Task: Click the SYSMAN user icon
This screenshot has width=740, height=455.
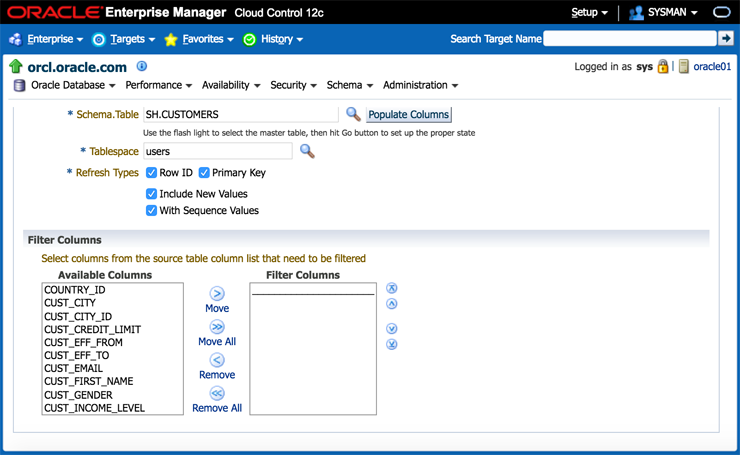Action: click(636, 13)
